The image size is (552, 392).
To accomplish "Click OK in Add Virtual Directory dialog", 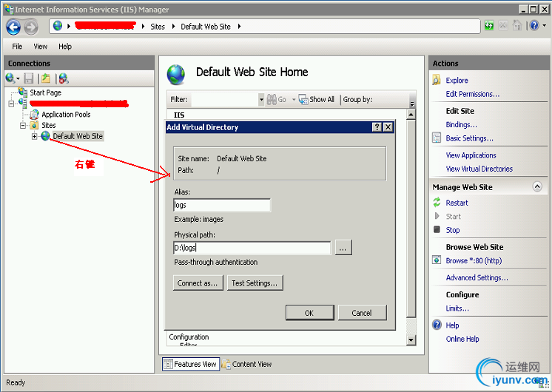I will [309, 312].
